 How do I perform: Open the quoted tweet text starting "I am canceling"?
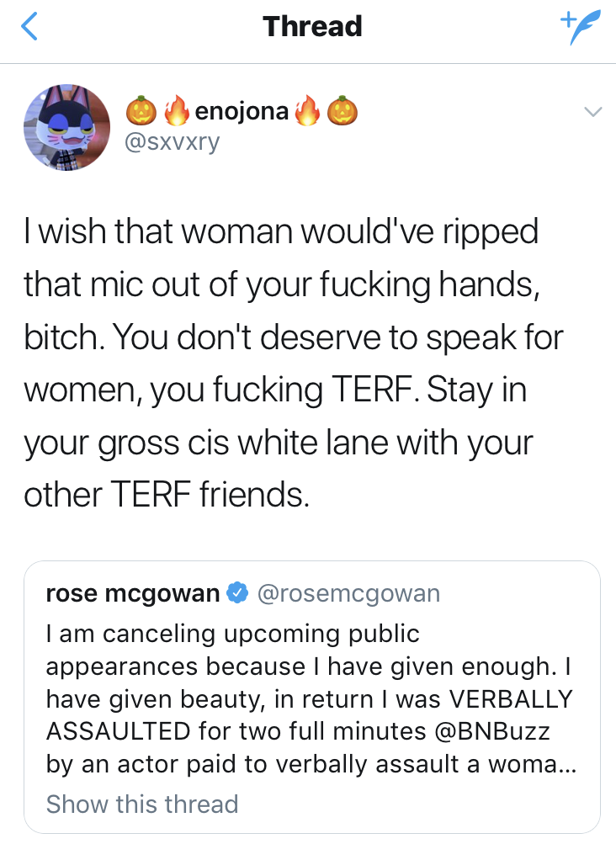coord(232,633)
